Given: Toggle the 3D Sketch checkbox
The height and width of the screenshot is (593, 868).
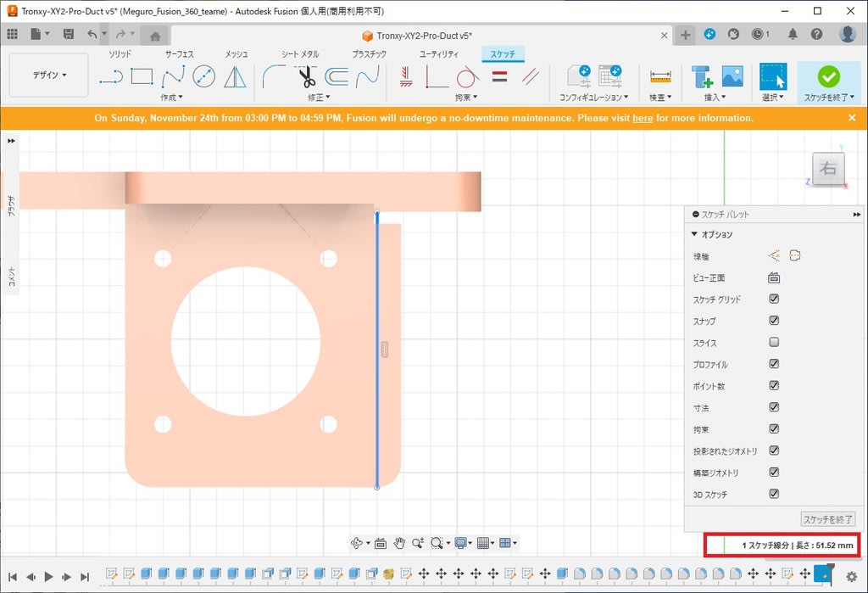Looking at the screenshot, I should 774,493.
